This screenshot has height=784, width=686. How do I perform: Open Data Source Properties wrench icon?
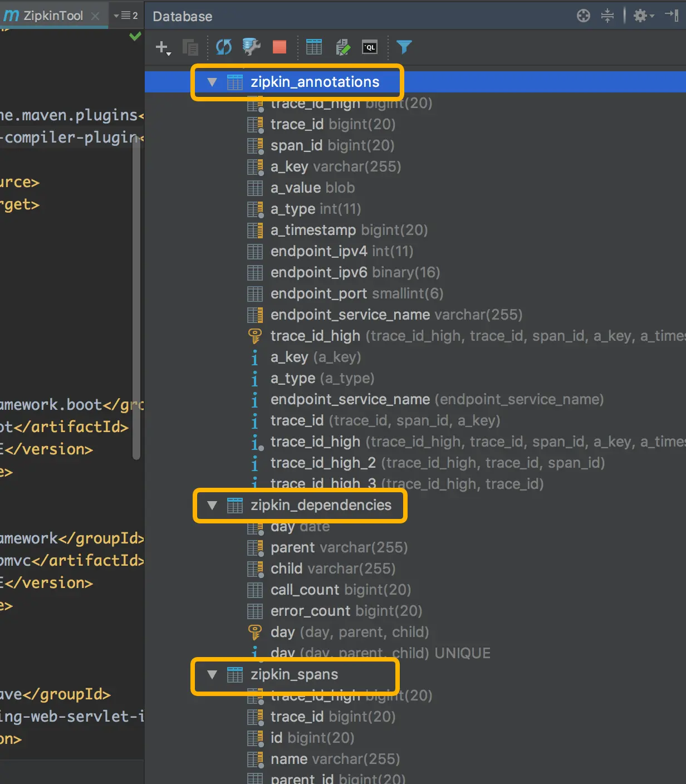tap(252, 47)
